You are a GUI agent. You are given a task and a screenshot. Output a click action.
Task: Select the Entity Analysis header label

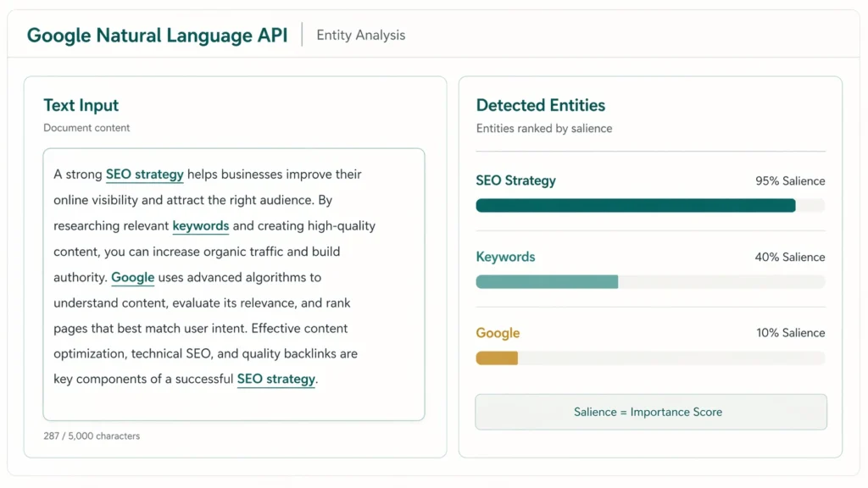click(x=361, y=36)
